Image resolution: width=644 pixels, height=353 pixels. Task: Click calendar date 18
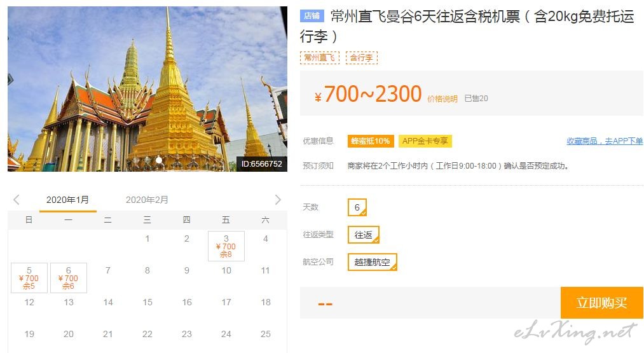click(266, 302)
